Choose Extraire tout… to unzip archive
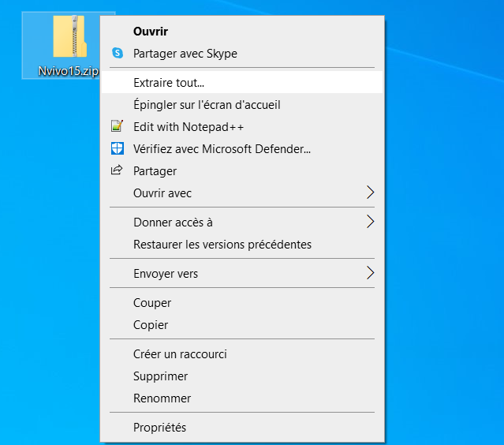This screenshot has height=445, width=504. [x=169, y=82]
